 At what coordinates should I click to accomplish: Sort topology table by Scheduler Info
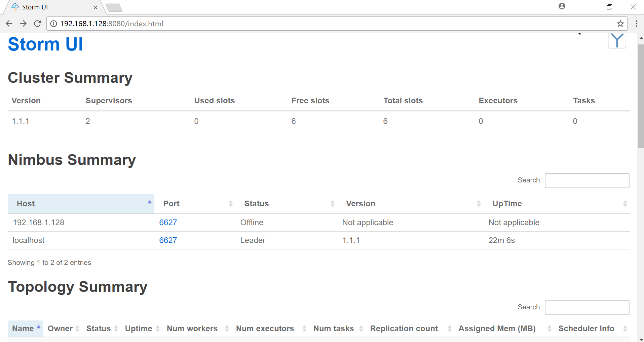[592, 329]
